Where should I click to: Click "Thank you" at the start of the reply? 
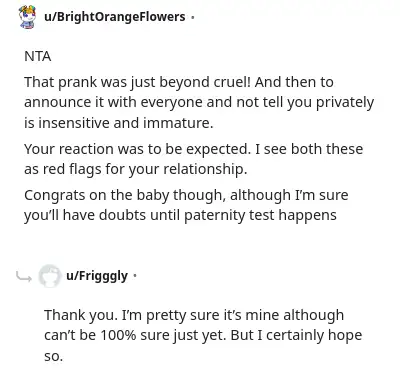tap(81, 315)
